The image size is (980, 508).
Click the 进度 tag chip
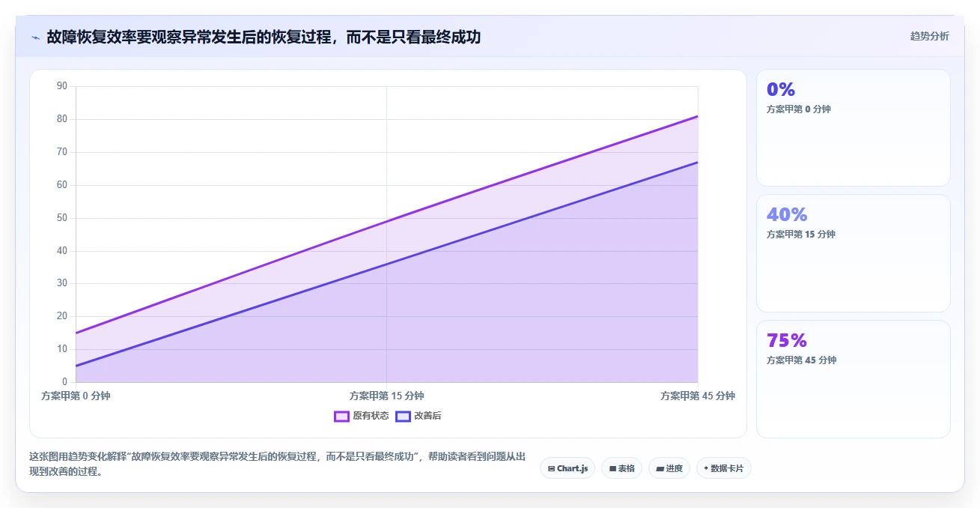[x=669, y=468]
